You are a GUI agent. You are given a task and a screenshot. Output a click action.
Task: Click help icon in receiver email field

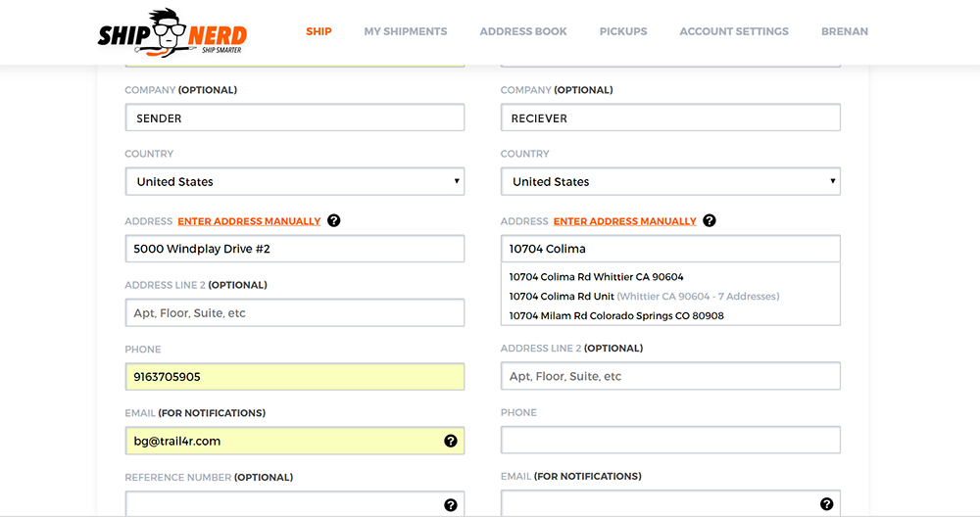coord(826,504)
